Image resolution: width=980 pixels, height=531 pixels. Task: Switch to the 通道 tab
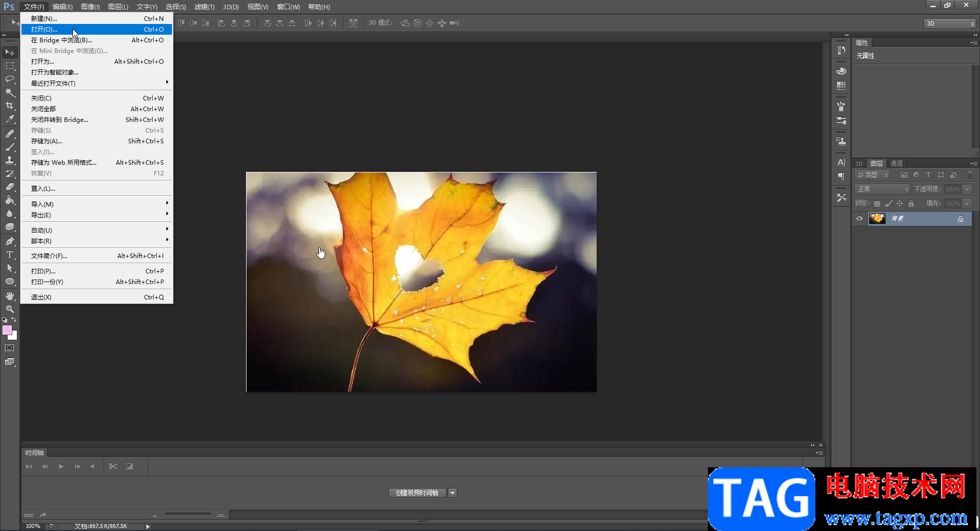pyautogui.click(x=896, y=163)
